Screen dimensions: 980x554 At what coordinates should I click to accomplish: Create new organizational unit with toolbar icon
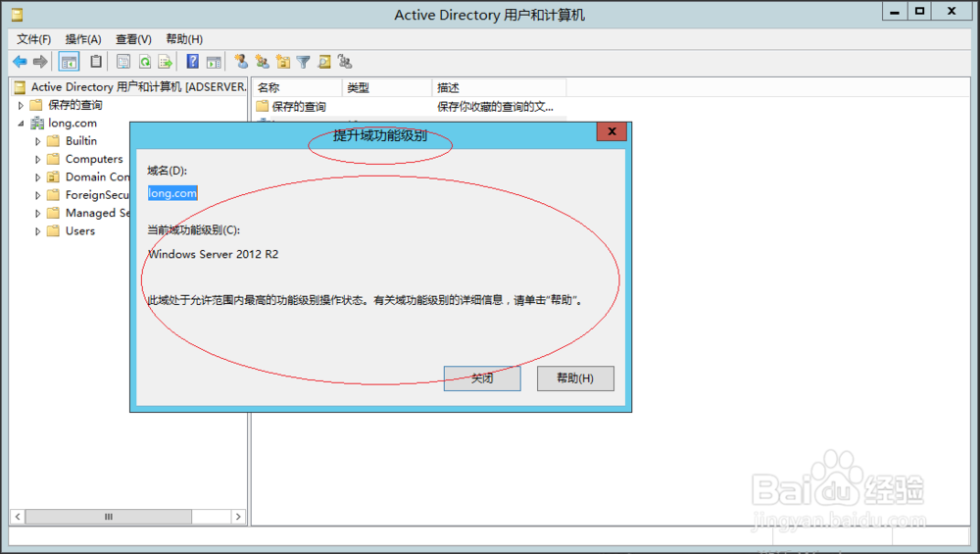(283, 61)
